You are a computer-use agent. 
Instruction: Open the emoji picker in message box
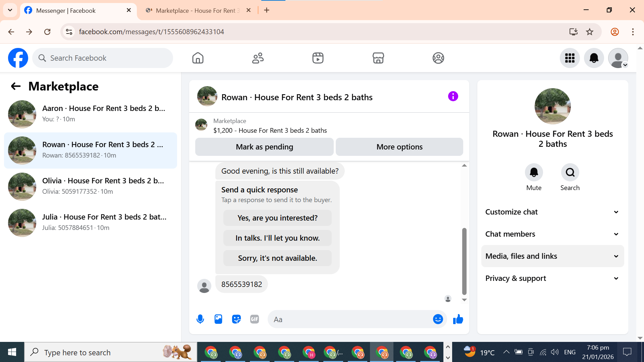pyautogui.click(x=438, y=319)
